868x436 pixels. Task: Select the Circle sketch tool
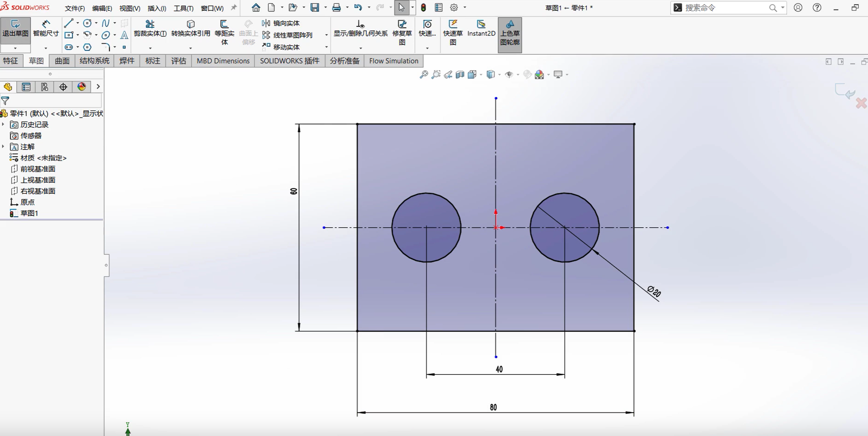click(87, 23)
